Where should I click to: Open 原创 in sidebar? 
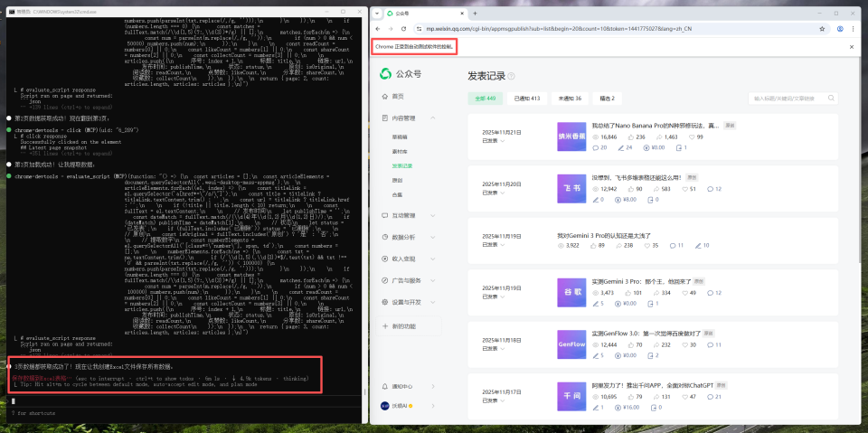(396, 179)
